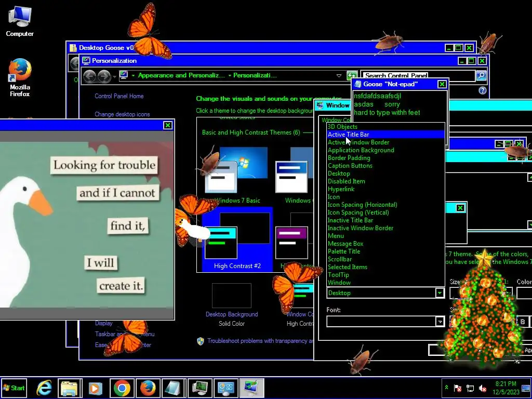
Task: Show hidden system tray icons
Action: [446, 388]
